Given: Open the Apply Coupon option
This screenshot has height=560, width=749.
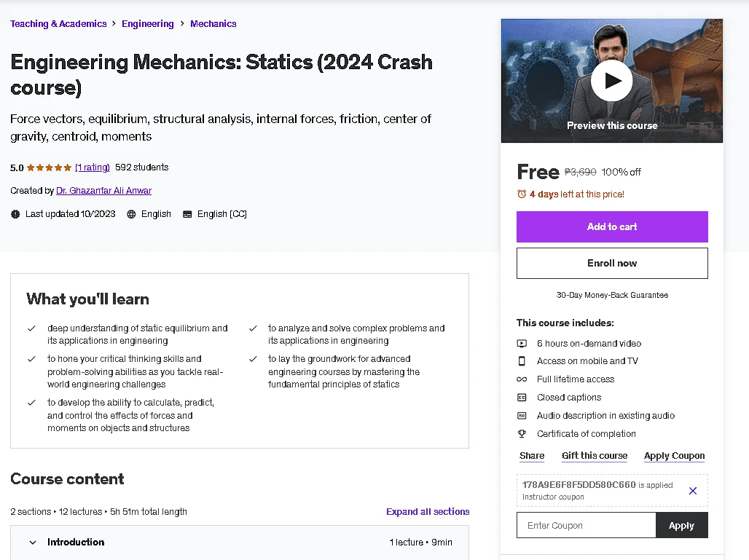Looking at the screenshot, I should [674, 455].
